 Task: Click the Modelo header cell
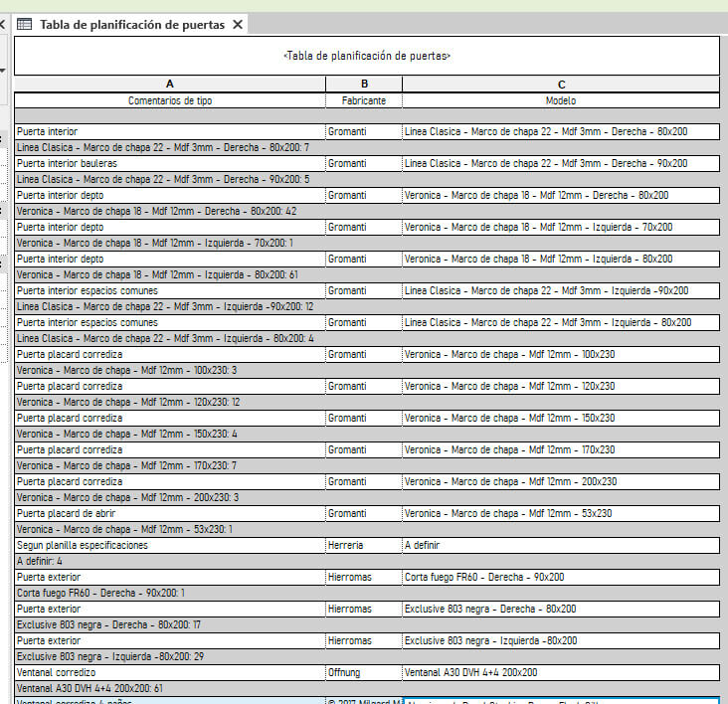pos(561,100)
